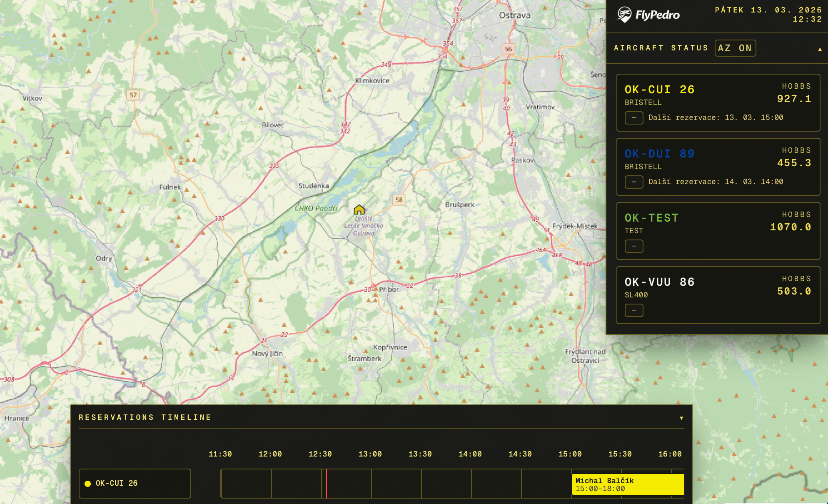
Task: Click the minus icon on the OK-VUU 86 card
Action: point(633,310)
